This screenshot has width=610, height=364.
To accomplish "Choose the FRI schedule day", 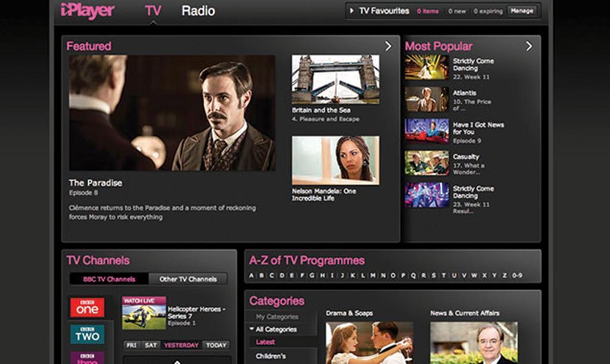I will [x=132, y=345].
